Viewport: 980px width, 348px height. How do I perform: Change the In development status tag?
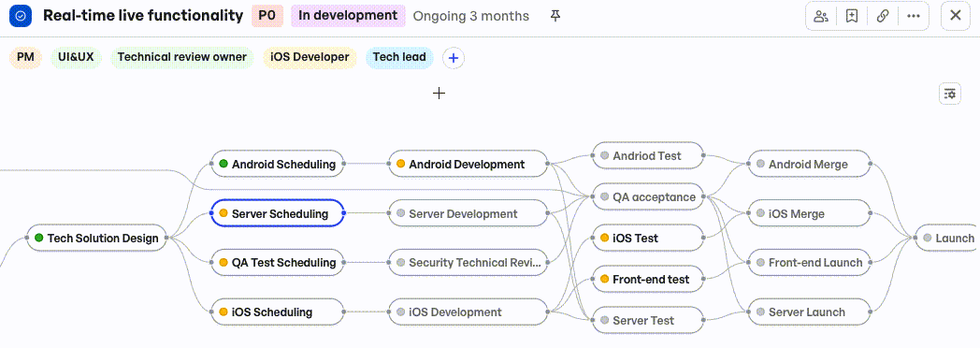coord(348,16)
